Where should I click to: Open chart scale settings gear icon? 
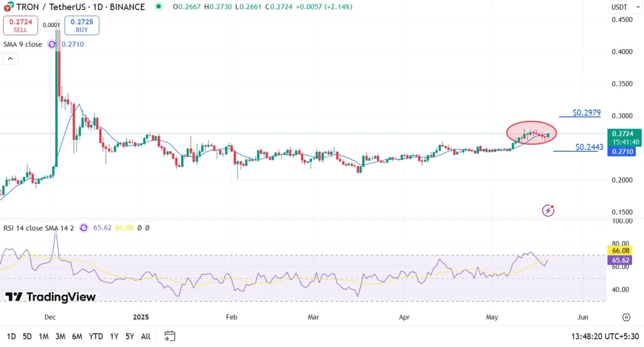click(x=626, y=317)
